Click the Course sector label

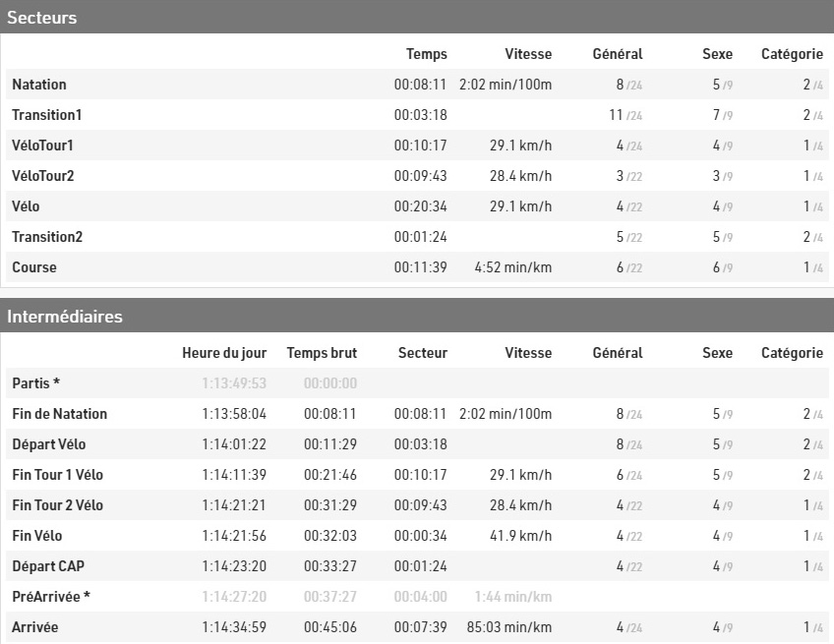tap(34, 267)
